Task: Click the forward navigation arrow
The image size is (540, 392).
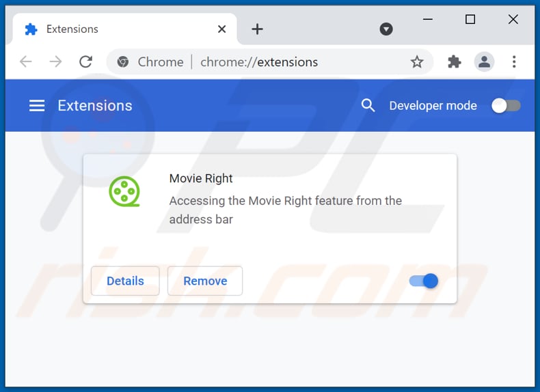Action: tap(55, 62)
